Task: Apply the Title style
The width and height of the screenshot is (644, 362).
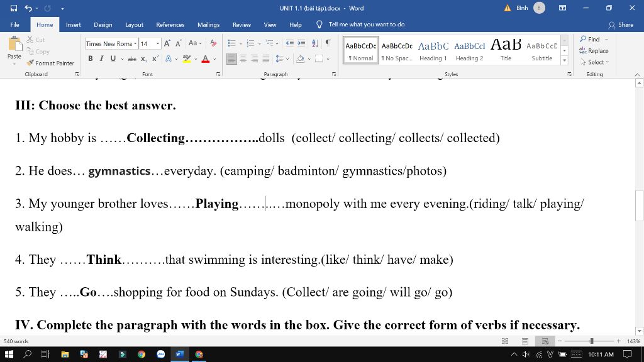Action: pos(506,51)
